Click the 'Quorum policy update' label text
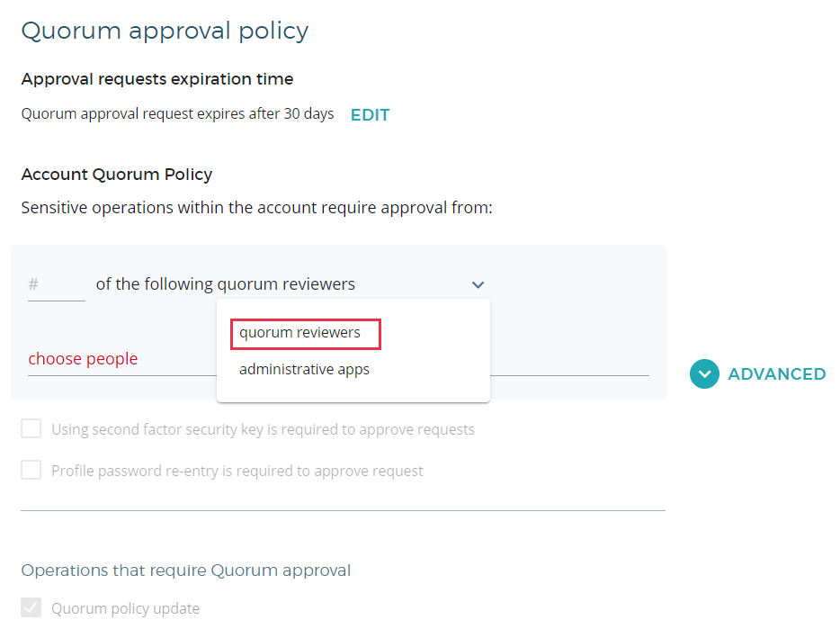The width and height of the screenshot is (840, 620). 125,609
